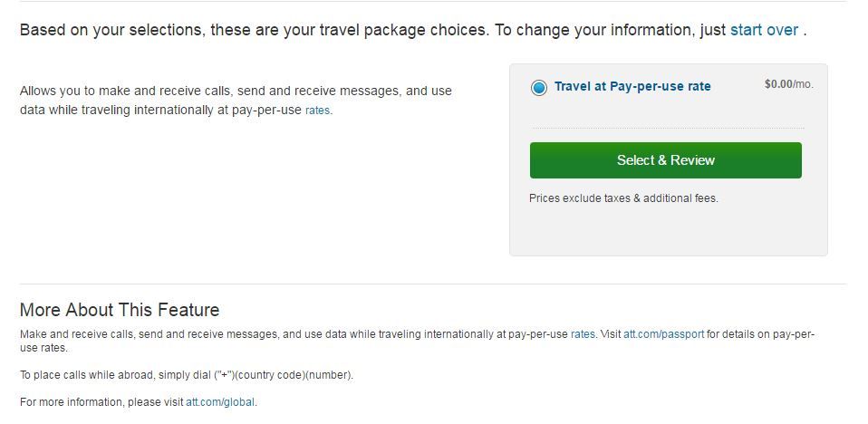Screen dimensions: 868x424
Task: Select the Travel at Pay-per-use rate radio button
Action: [539, 87]
